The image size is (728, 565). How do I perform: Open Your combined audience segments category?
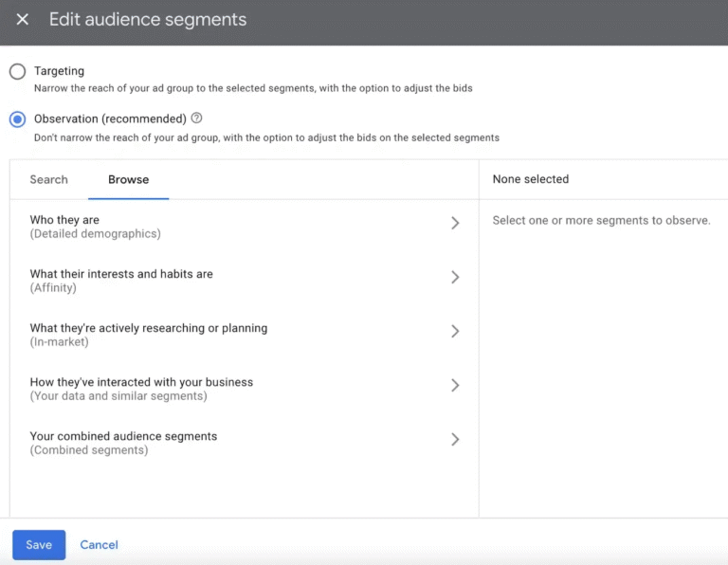click(x=123, y=443)
